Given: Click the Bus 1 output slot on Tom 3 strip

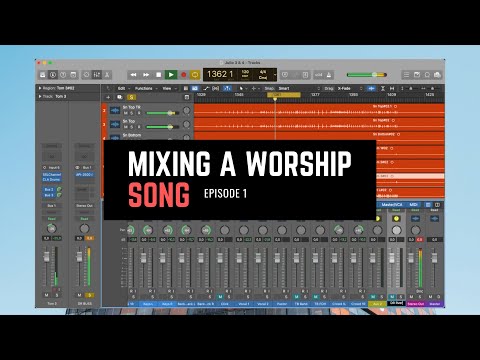Looking at the screenshot, I should tap(51, 206).
